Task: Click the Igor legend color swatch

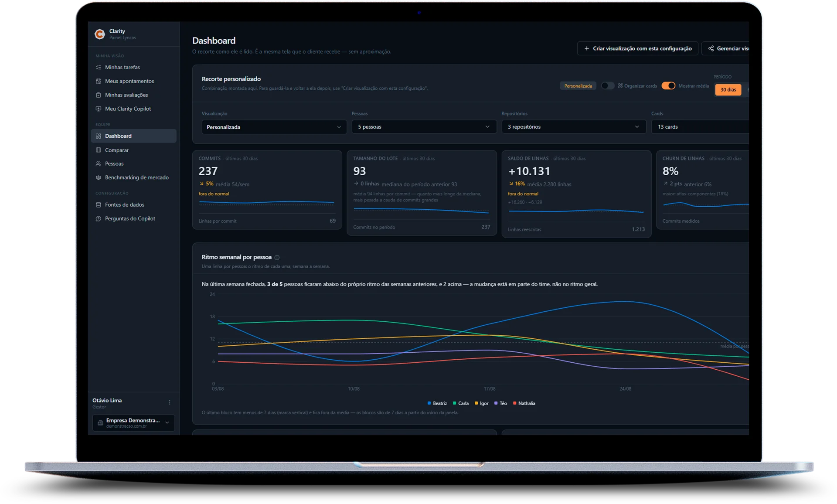Action: 476,403
